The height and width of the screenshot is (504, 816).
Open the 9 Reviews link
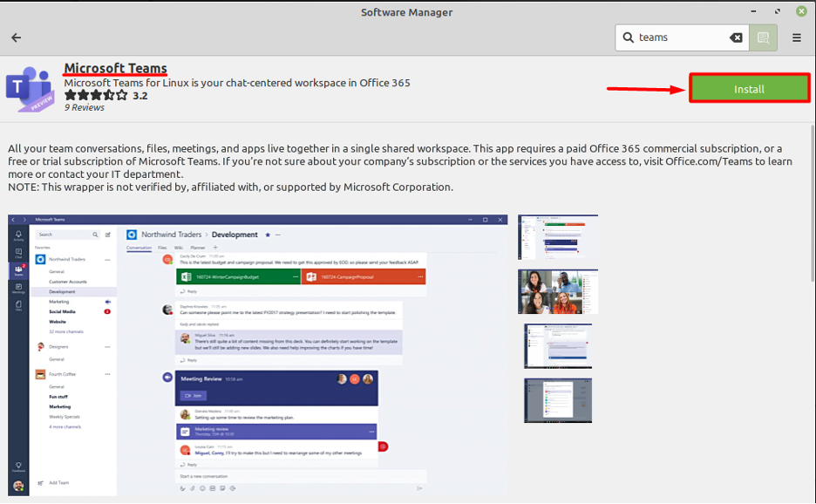pos(84,107)
